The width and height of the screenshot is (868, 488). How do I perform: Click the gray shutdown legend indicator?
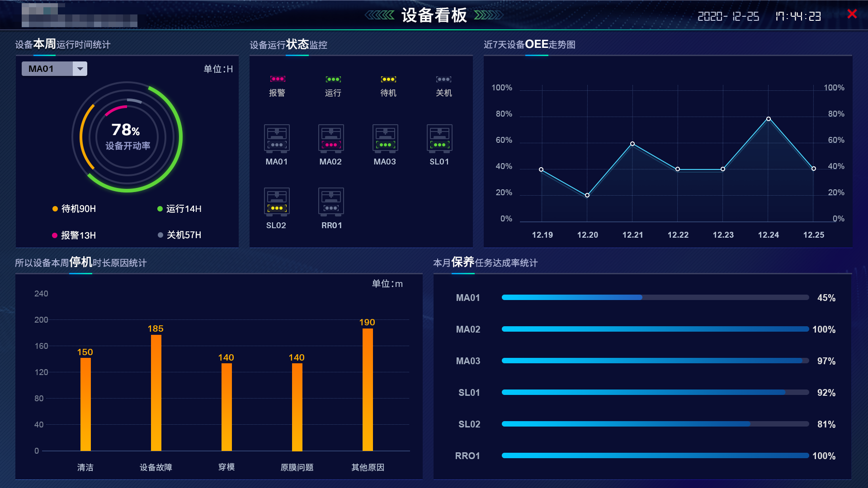[x=443, y=79]
